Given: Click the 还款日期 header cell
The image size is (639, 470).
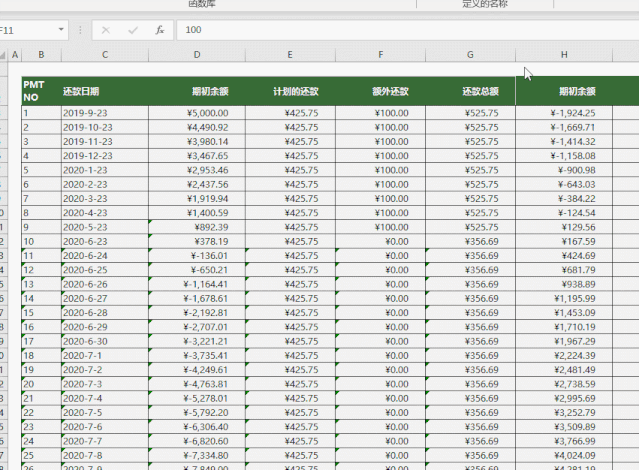Looking at the screenshot, I should tap(105, 91).
